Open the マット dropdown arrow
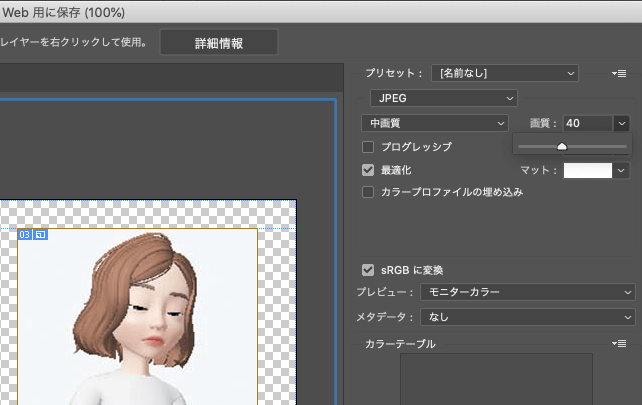This screenshot has width=642, height=405. [x=622, y=171]
